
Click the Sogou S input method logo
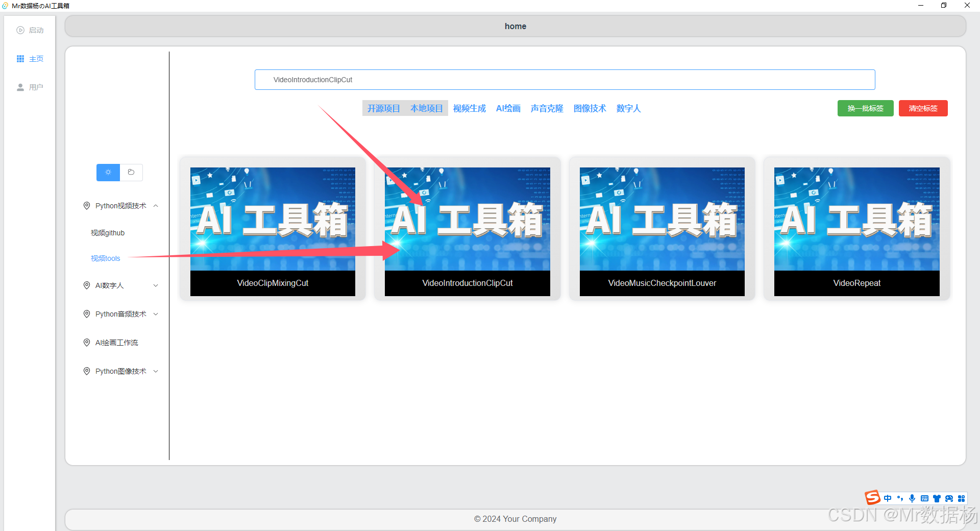(873, 497)
